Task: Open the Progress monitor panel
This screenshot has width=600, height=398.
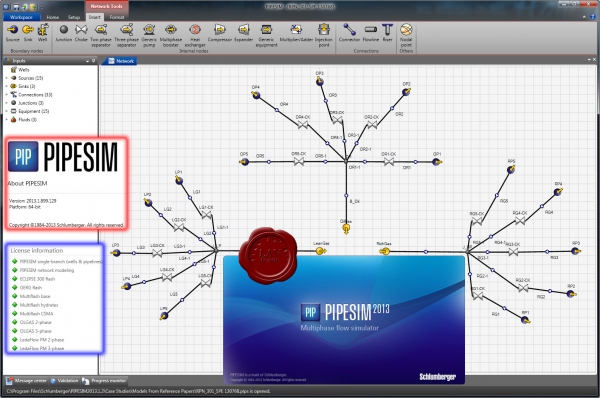Action: (104, 381)
